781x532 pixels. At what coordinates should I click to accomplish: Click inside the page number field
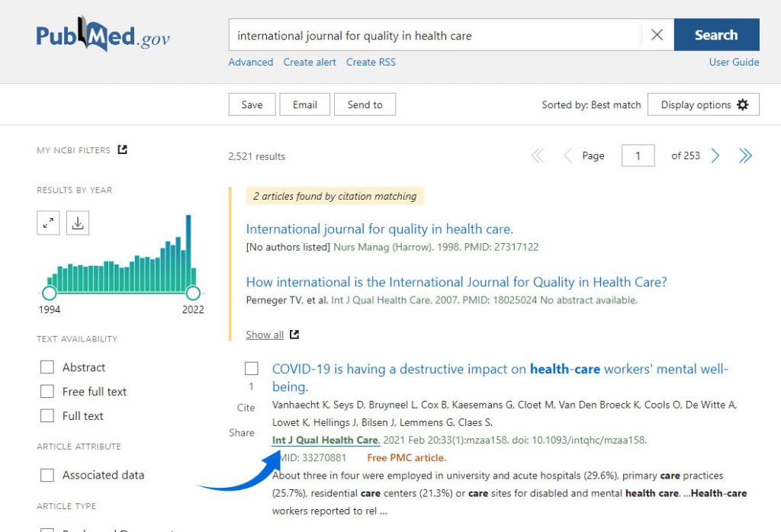[638, 155]
